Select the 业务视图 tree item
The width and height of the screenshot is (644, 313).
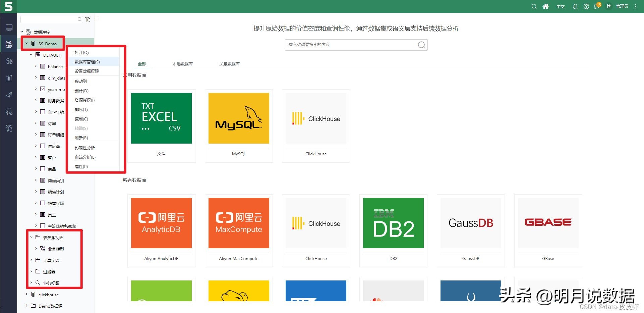click(51, 283)
